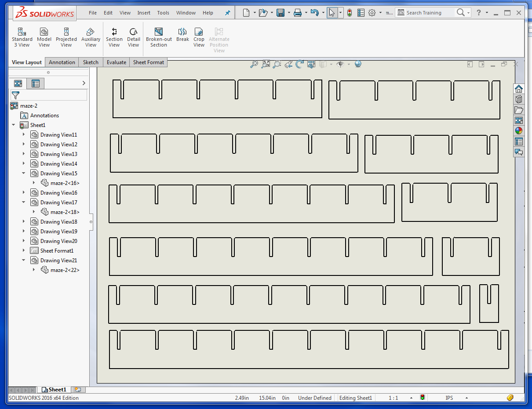
Task: Open the View Palette in task pane
Action: [x=519, y=120]
